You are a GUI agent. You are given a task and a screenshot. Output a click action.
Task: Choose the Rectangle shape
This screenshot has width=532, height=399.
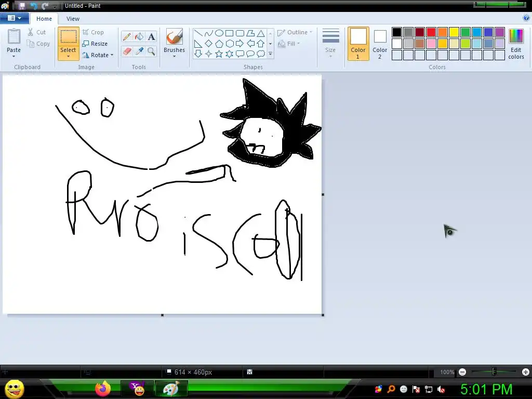click(x=229, y=33)
